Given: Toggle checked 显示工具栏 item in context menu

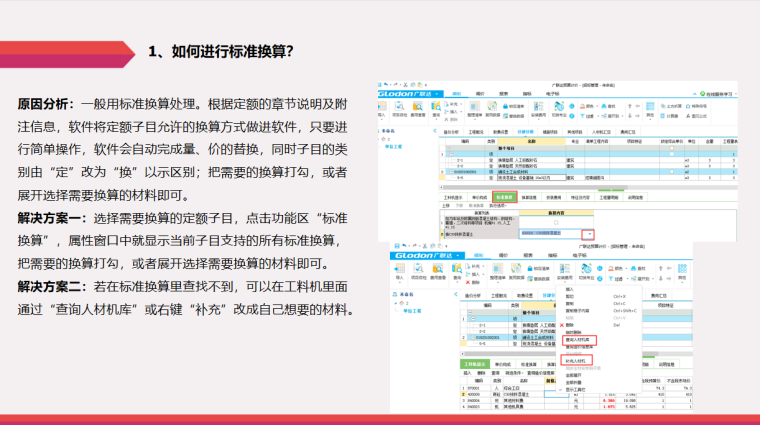Looking at the screenshot, I should [x=575, y=389].
